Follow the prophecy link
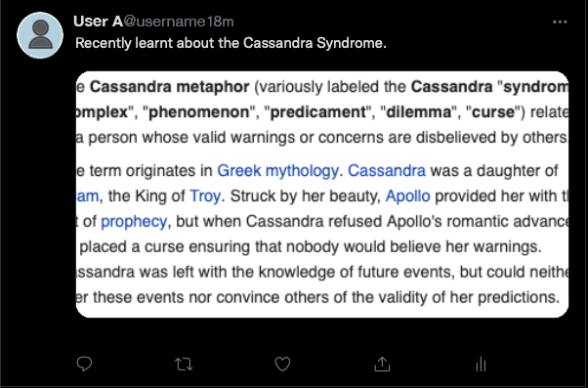 (x=134, y=222)
